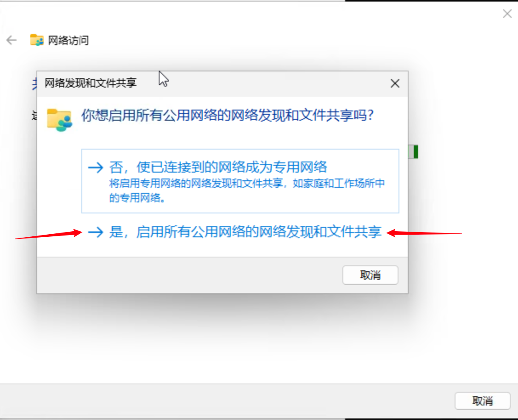The height and width of the screenshot is (420, 518).
Task: Click 取消 in the outer window footer
Action: [483, 400]
